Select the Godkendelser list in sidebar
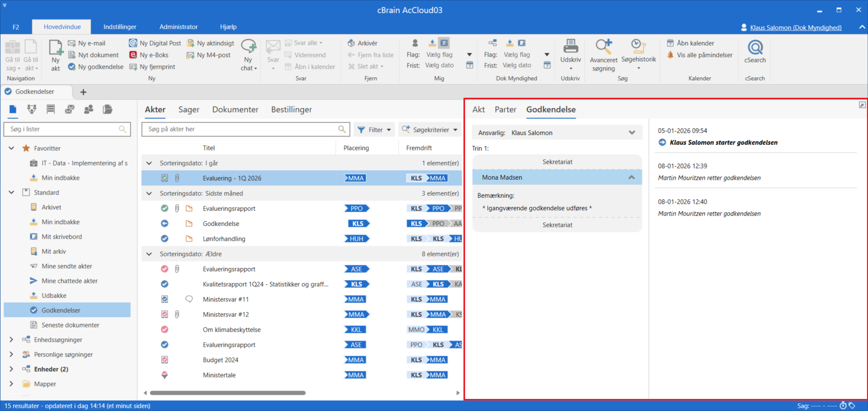The width and height of the screenshot is (868, 411). pyautogui.click(x=67, y=310)
